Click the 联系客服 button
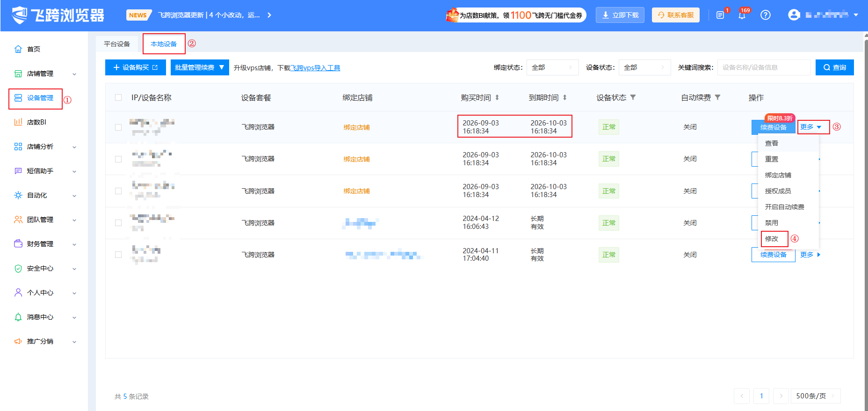The height and width of the screenshot is (411, 868). [676, 15]
